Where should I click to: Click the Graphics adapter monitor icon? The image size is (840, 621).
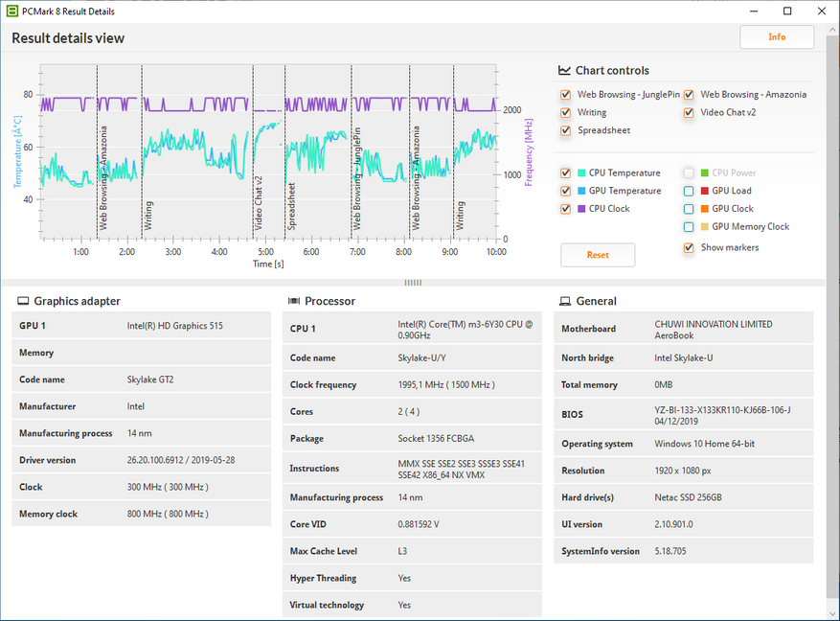click(x=23, y=301)
